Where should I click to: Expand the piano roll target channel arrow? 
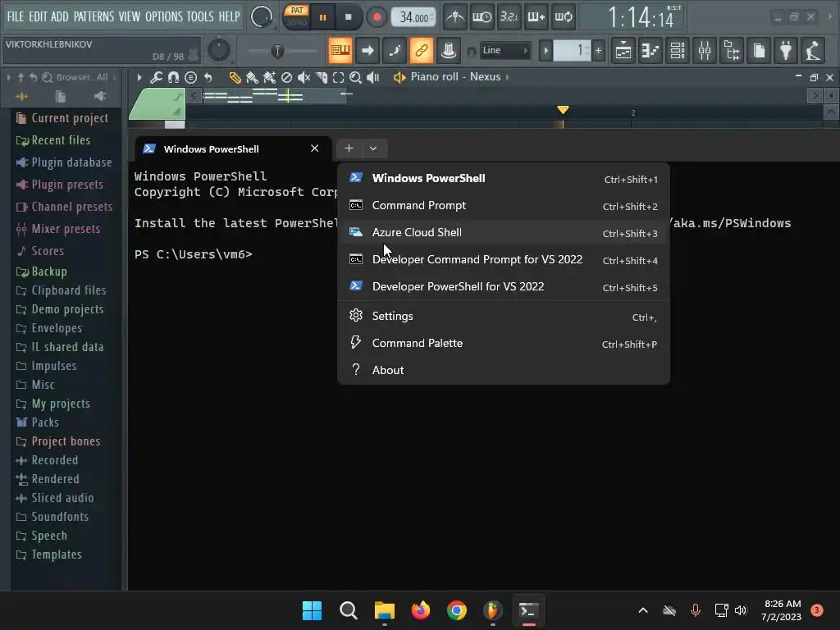(507, 77)
